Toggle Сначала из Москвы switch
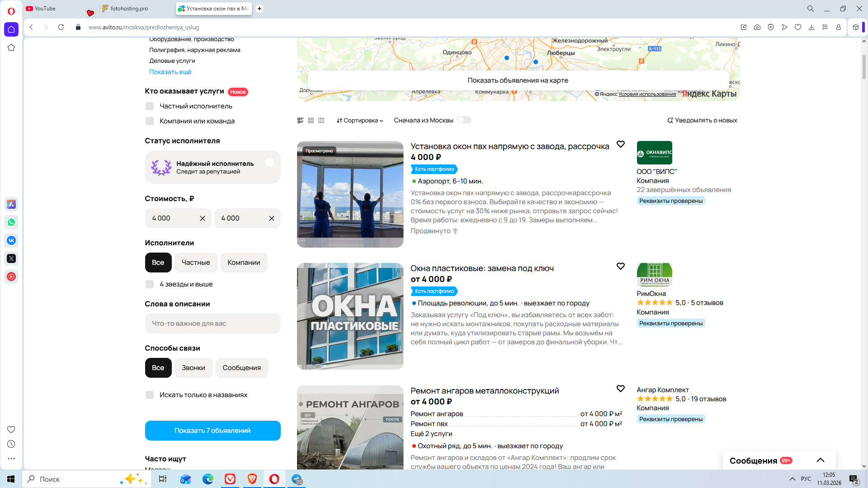 (x=464, y=120)
